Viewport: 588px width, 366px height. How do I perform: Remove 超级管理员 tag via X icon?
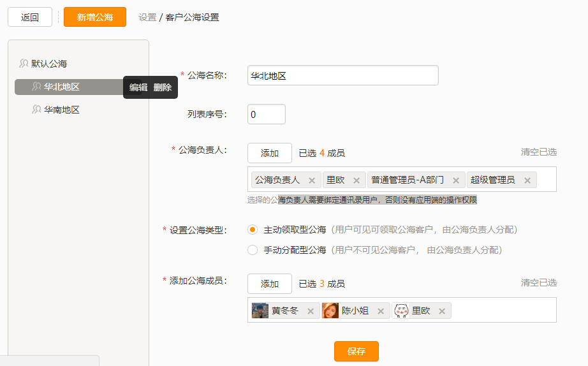pyautogui.click(x=527, y=180)
